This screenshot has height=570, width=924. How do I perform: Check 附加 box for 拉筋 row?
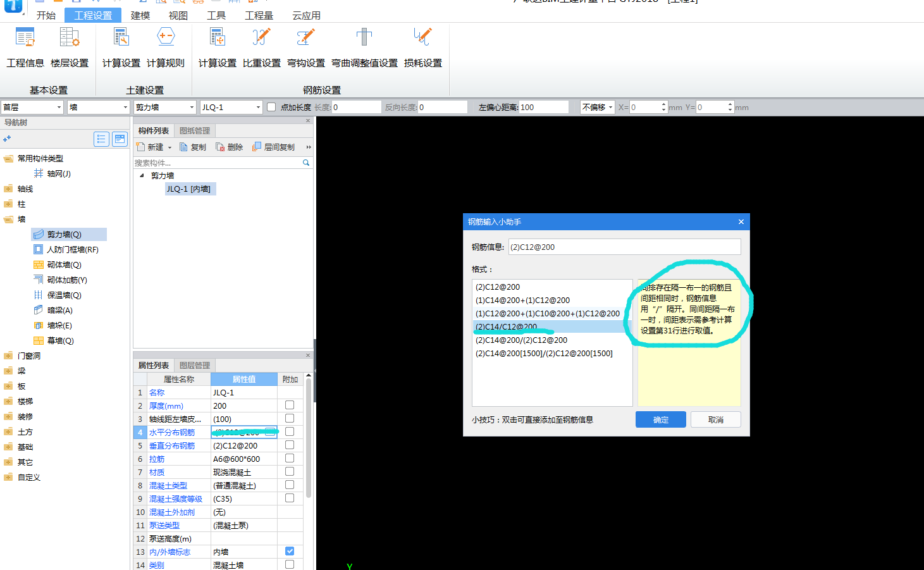click(290, 458)
